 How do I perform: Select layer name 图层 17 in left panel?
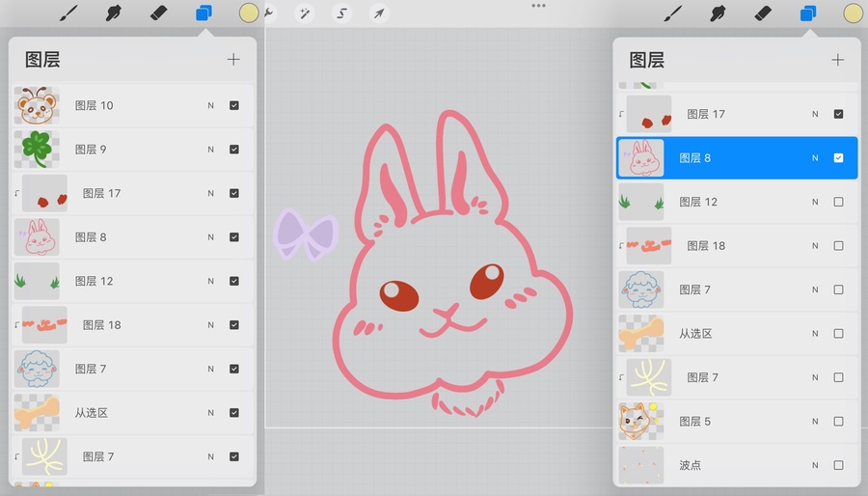point(101,193)
